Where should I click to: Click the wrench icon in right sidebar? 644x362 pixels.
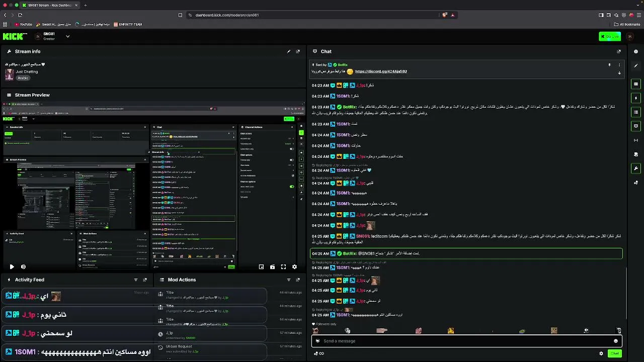coord(636,168)
